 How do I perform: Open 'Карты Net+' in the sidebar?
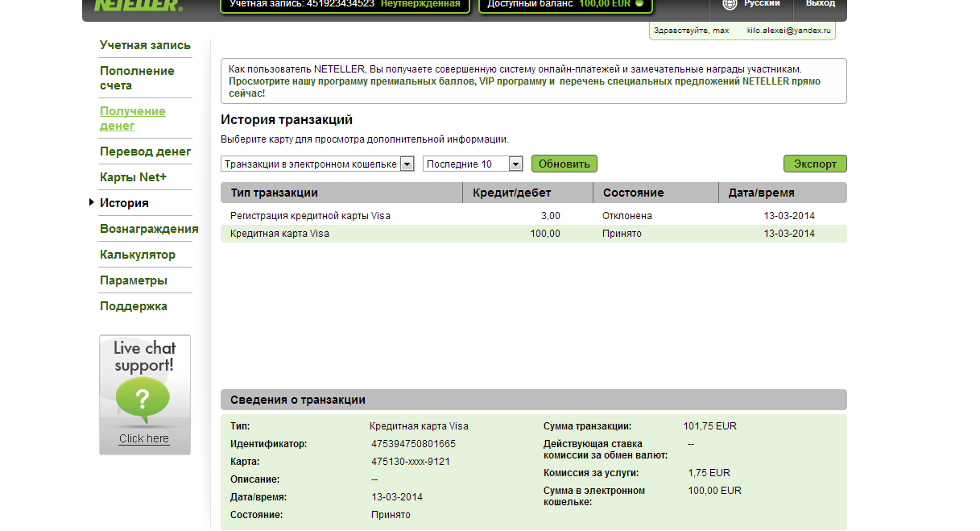(x=133, y=177)
